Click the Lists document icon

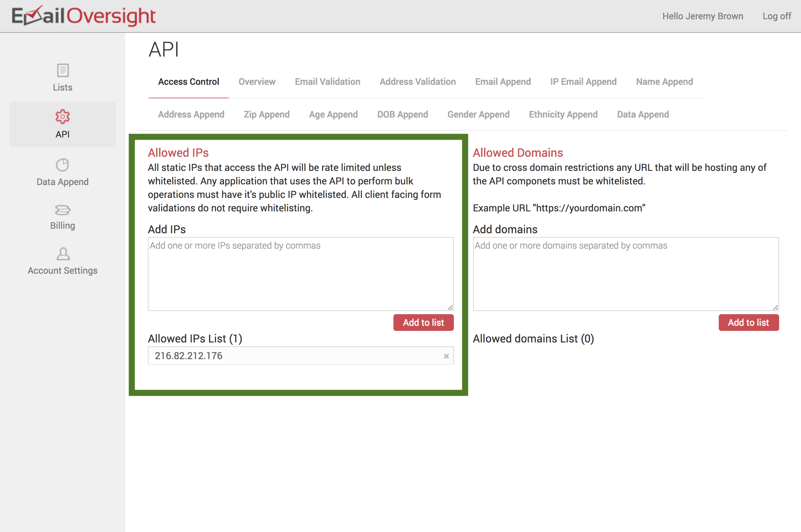point(63,70)
